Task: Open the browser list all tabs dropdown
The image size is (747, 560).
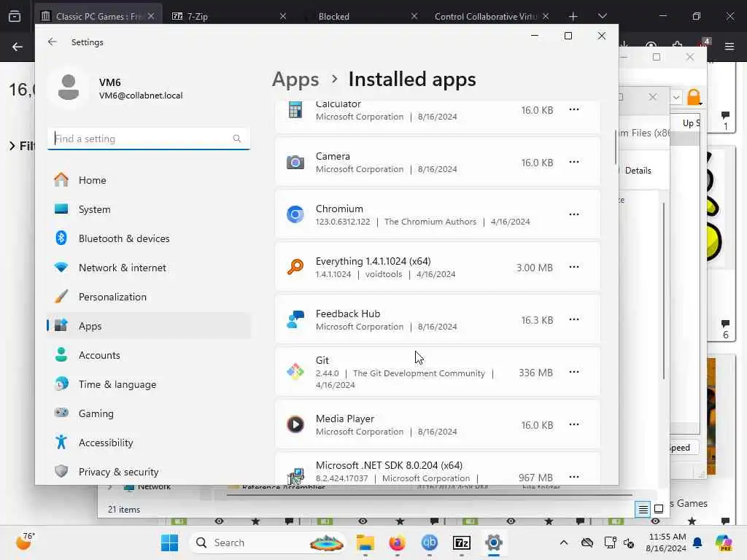Action: (x=602, y=16)
